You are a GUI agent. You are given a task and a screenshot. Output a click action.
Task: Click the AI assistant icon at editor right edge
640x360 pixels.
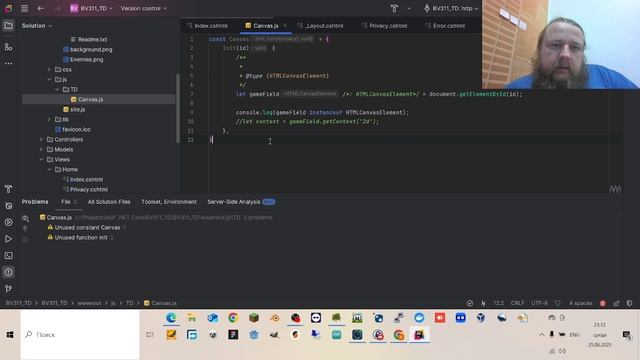615,189
